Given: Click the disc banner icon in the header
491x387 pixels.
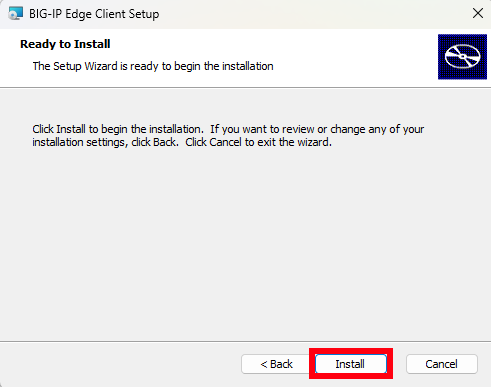Looking at the screenshot, I should coord(462,57).
